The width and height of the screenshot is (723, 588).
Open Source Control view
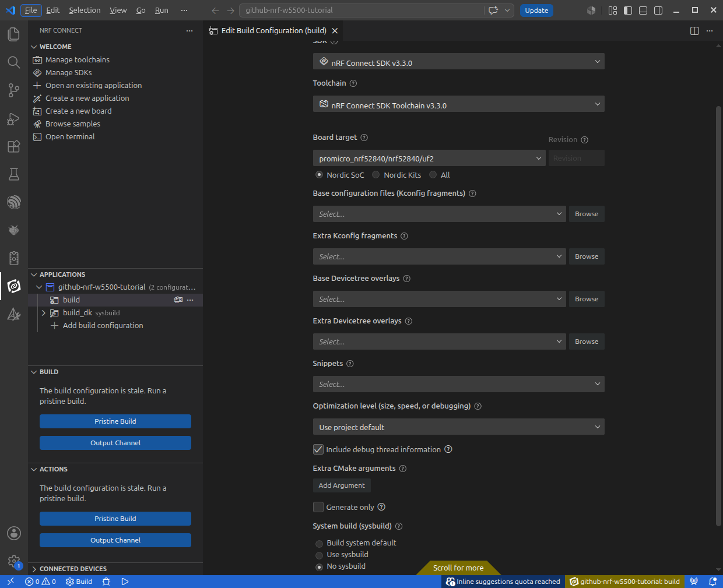click(x=14, y=90)
